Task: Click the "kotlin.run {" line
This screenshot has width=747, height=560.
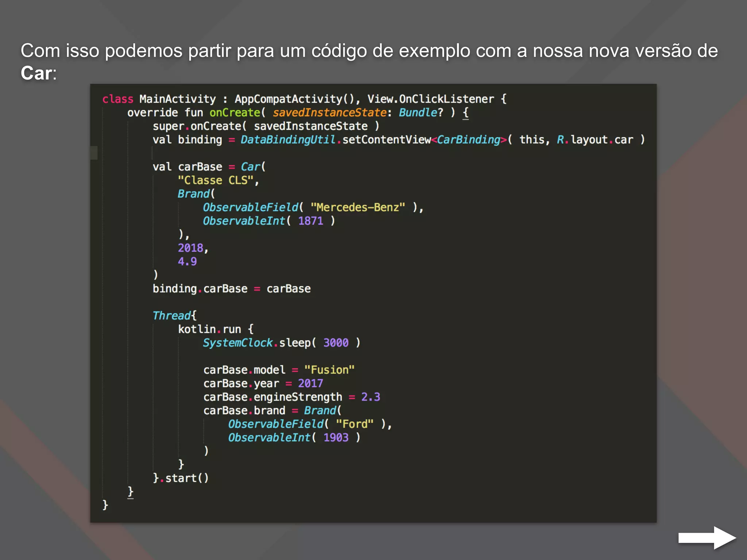Action: coord(216,329)
